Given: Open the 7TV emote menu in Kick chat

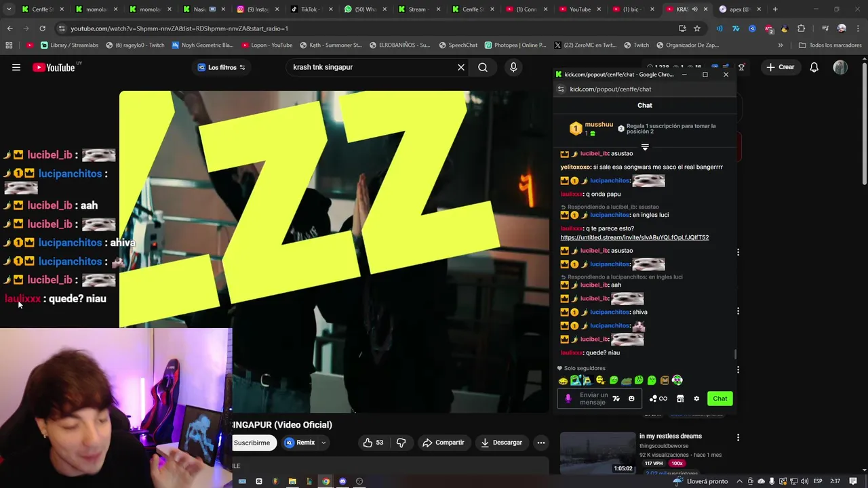Looking at the screenshot, I should coord(616,399).
